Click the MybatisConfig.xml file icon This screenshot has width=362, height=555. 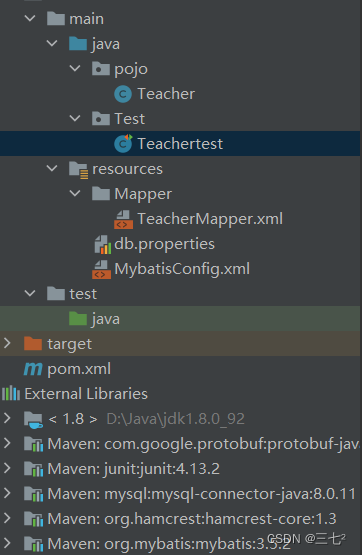pos(101,269)
